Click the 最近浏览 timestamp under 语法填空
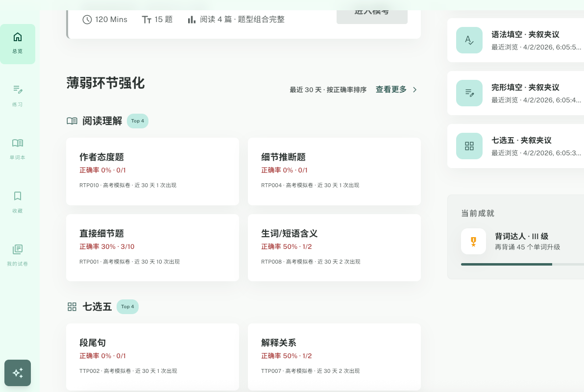This screenshot has height=392, width=584. (x=536, y=47)
